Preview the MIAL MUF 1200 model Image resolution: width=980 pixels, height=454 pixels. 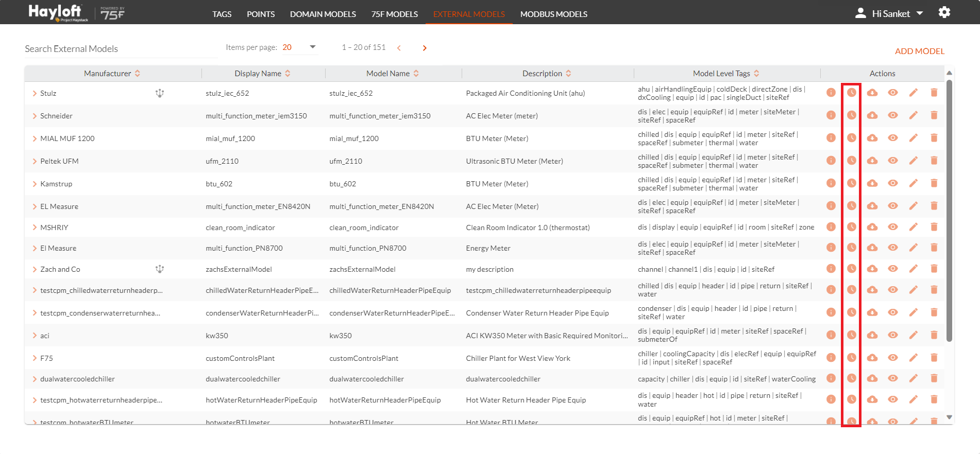point(893,138)
